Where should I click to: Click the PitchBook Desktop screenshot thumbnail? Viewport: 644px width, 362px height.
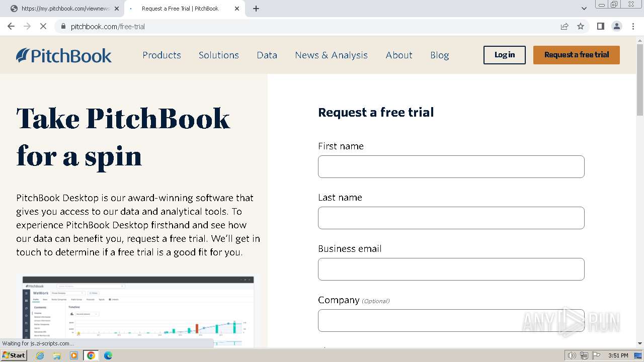[x=138, y=311]
